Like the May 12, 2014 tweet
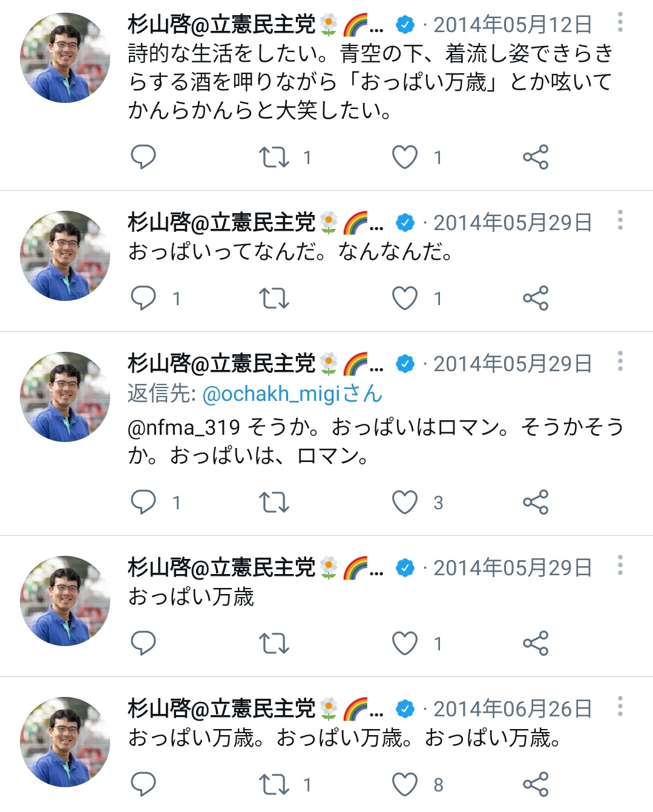The height and width of the screenshot is (812, 653). coord(405,157)
